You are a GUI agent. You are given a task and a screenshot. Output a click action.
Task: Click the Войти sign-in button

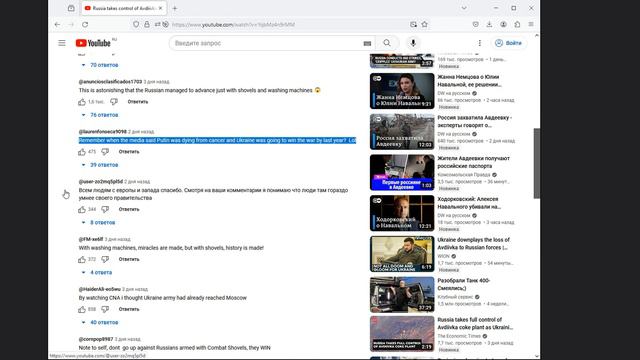pyautogui.click(x=508, y=43)
